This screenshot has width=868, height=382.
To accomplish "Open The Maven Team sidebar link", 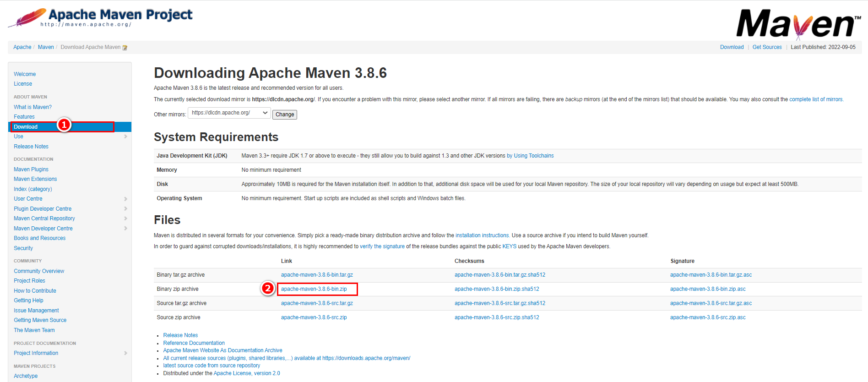I will 34,330.
